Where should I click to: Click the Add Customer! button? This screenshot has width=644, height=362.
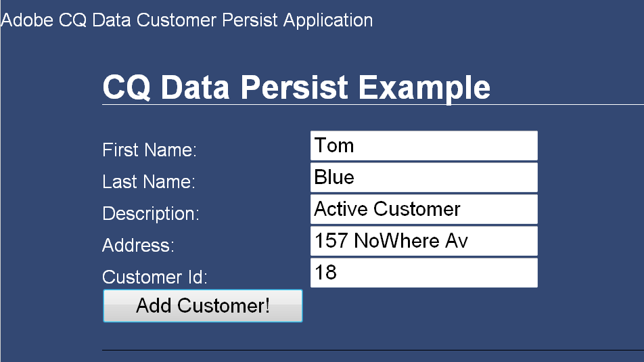pyautogui.click(x=202, y=306)
